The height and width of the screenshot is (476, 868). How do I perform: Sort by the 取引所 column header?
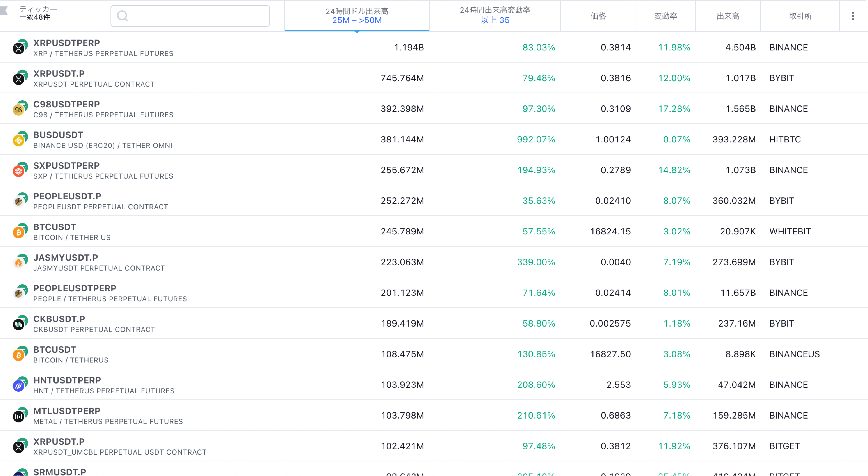coord(800,16)
